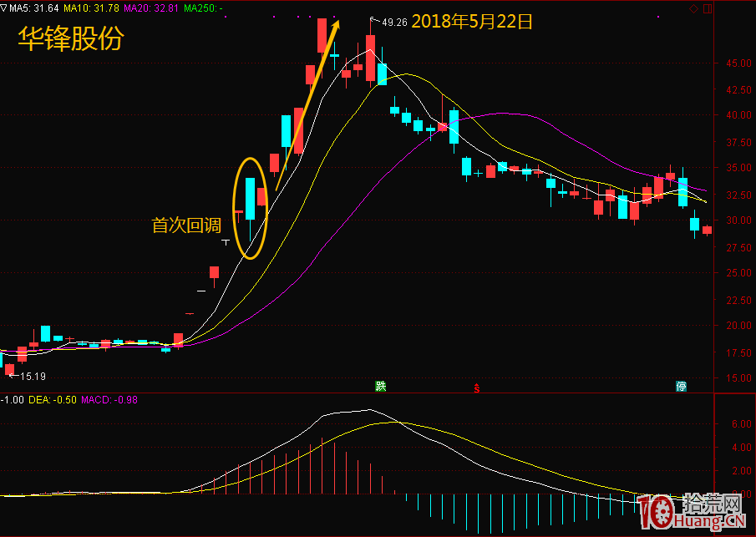The height and width of the screenshot is (537, 756).
Task: Click the 45.00 price axis label
Action: click(738, 63)
